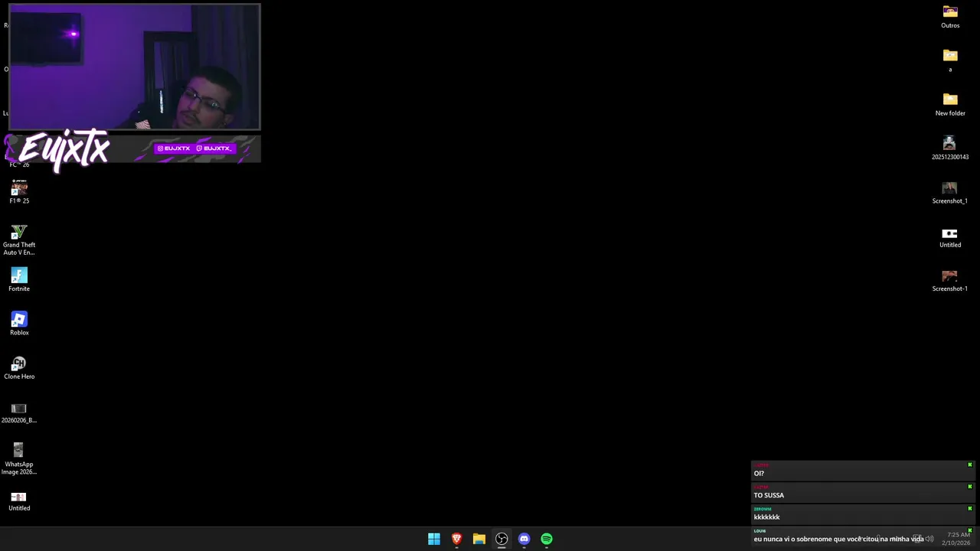Open the Fortnite desktop shortcut
The width and height of the screenshot is (980, 551).
coord(19,279)
